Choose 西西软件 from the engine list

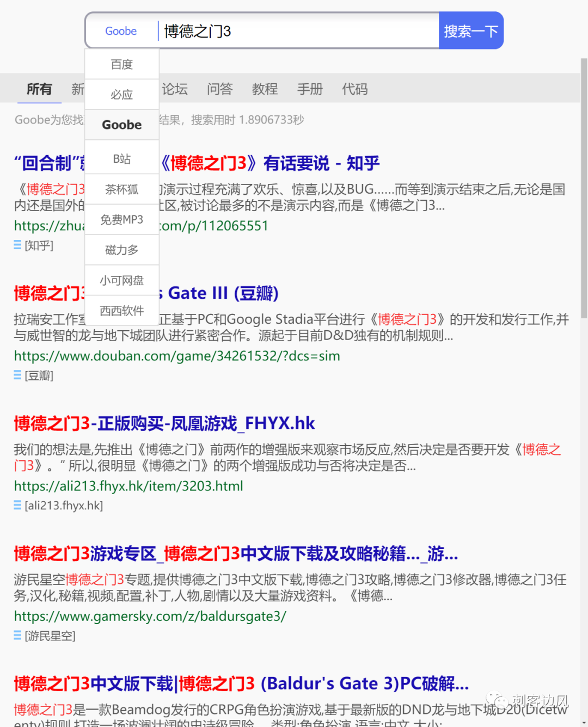click(122, 311)
